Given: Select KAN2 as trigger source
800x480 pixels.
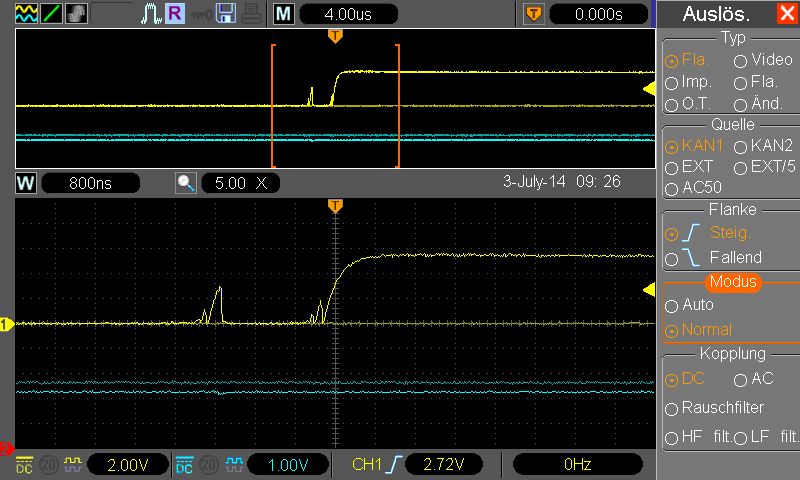Looking at the screenshot, I should [x=741, y=145].
